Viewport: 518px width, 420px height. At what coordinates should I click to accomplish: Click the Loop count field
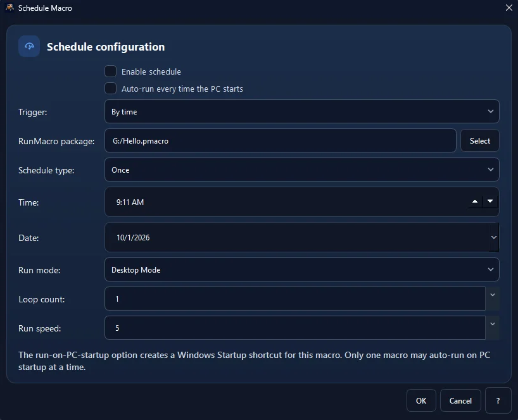click(294, 299)
